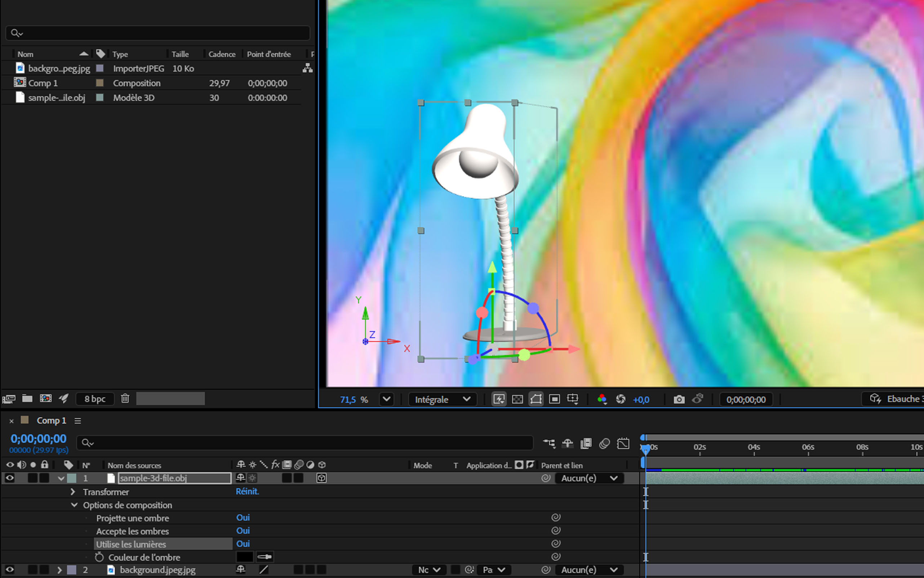Click the 8 bpc color depth button
The image size is (924, 578).
point(95,399)
